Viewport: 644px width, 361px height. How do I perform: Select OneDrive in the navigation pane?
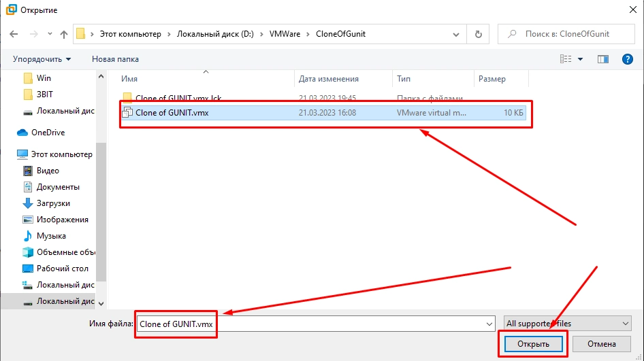tap(48, 133)
